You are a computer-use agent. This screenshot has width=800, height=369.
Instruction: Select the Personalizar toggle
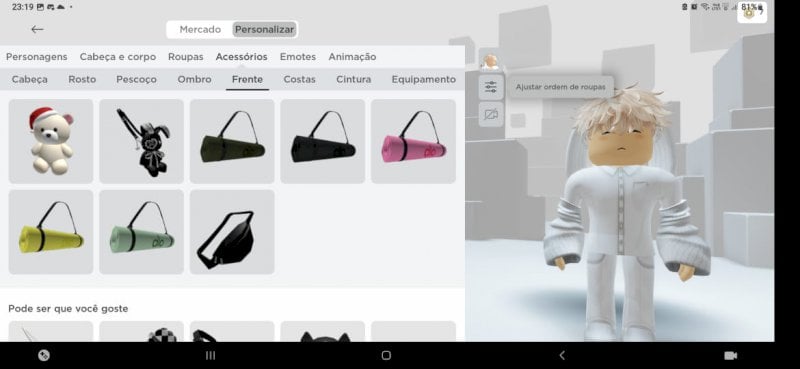tap(264, 30)
